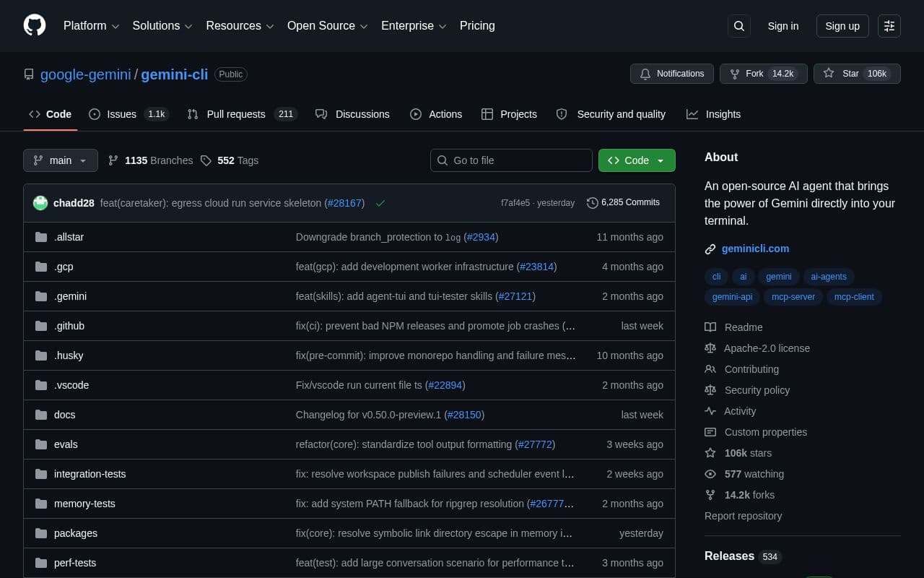Viewport: 924px width, 578px height.
Task: Open the Security and quality tab
Action: (x=611, y=114)
